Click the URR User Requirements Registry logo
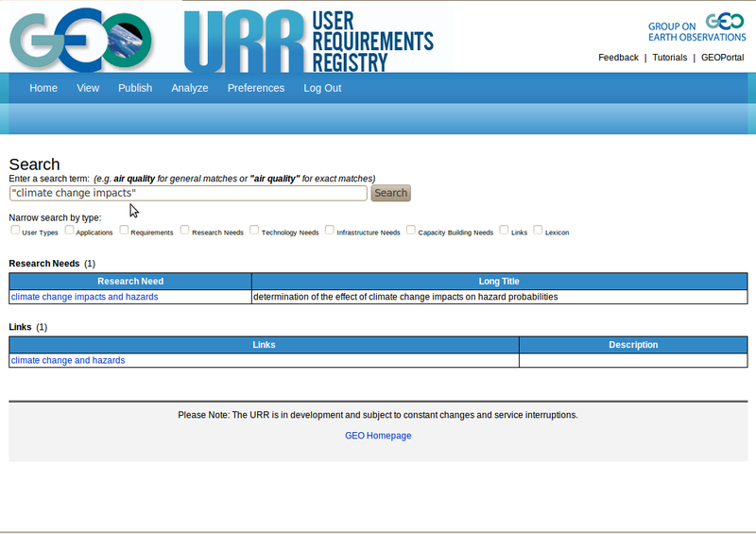Image resolution: width=756 pixels, height=534 pixels. click(309, 40)
